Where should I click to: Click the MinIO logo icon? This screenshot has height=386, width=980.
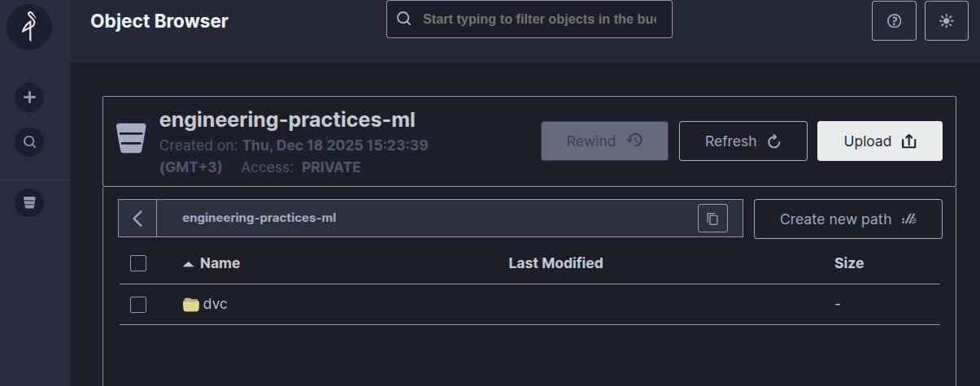point(29,25)
